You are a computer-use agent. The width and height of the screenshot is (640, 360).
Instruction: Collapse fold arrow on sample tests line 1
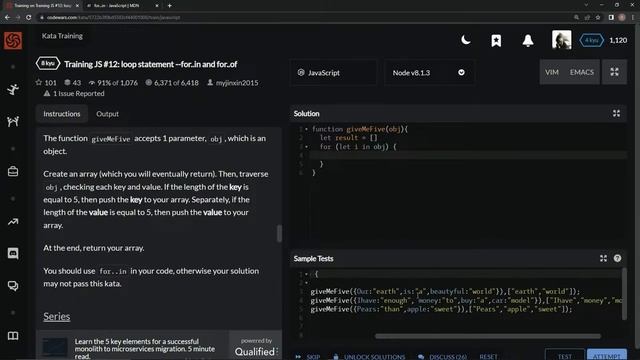(x=307, y=274)
